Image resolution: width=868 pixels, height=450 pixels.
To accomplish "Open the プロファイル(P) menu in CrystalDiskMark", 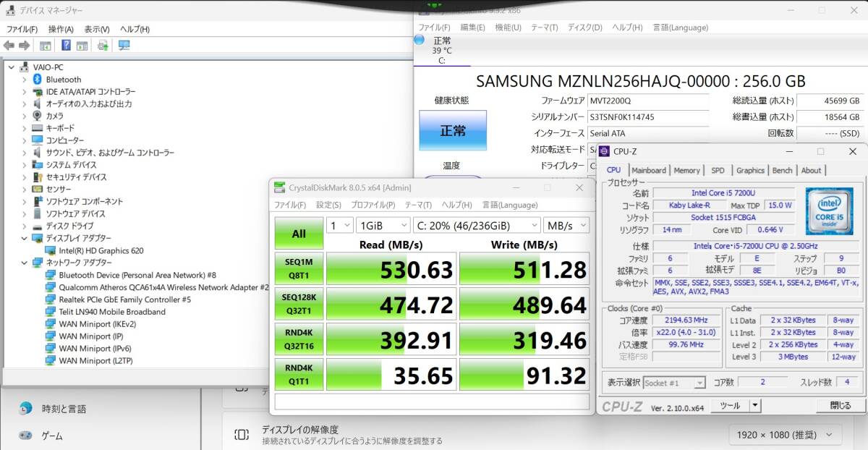I will click(x=373, y=205).
